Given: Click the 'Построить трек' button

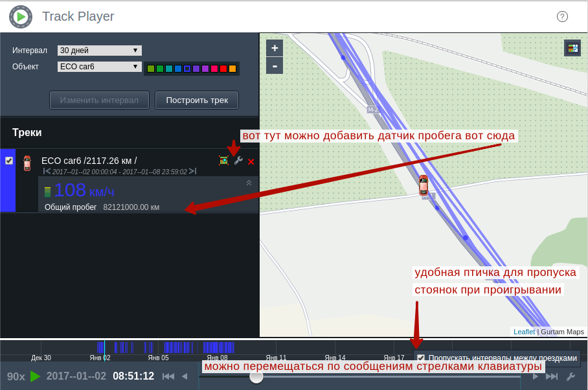Looking at the screenshot, I should coord(197,100).
